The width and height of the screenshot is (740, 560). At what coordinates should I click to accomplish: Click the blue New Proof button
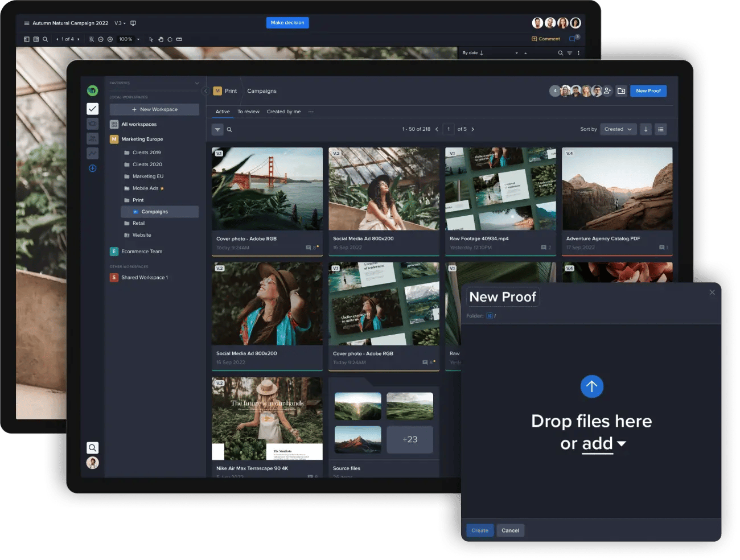(x=648, y=91)
